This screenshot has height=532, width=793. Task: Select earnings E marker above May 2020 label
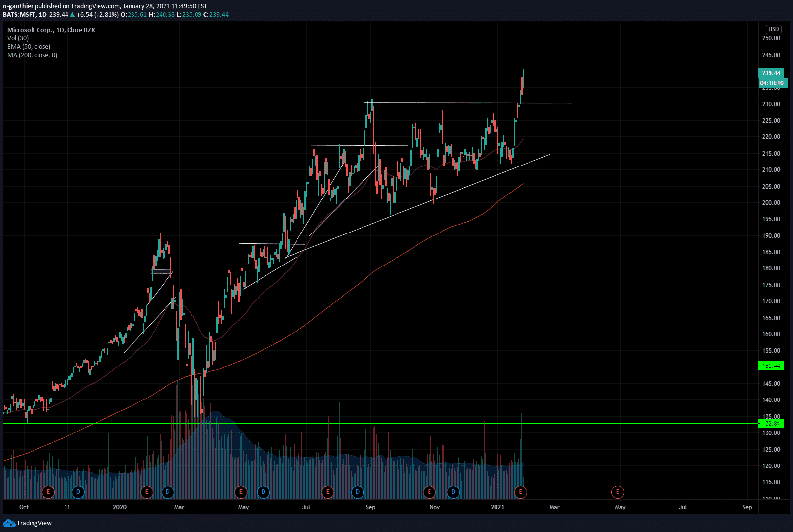point(241,492)
